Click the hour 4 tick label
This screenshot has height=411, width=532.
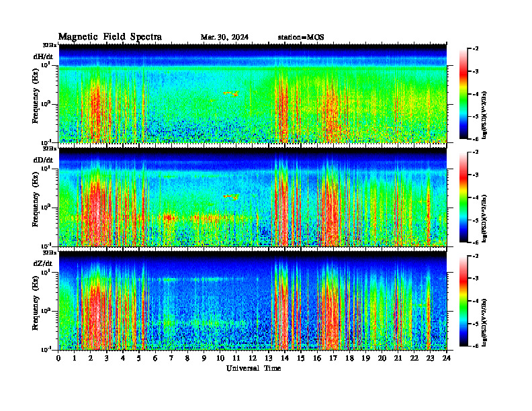tap(123, 359)
